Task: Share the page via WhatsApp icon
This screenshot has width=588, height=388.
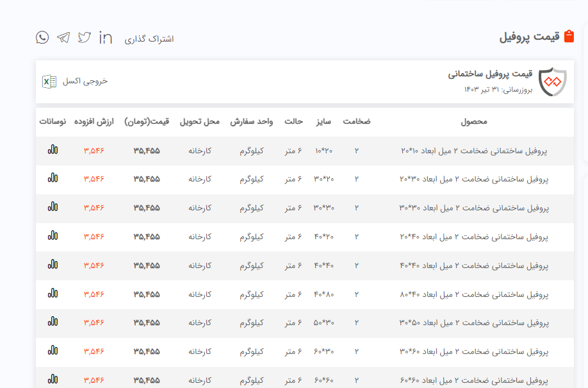Action: 42,37
